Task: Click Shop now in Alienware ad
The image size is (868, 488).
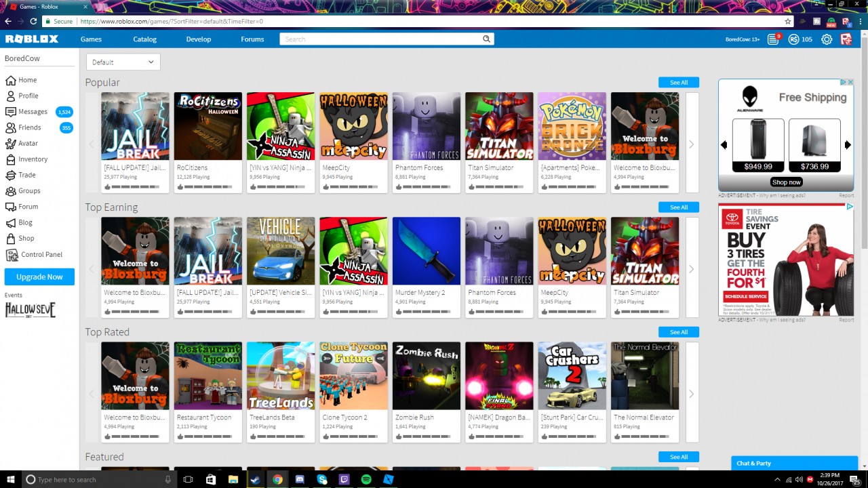Action: coord(787,182)
